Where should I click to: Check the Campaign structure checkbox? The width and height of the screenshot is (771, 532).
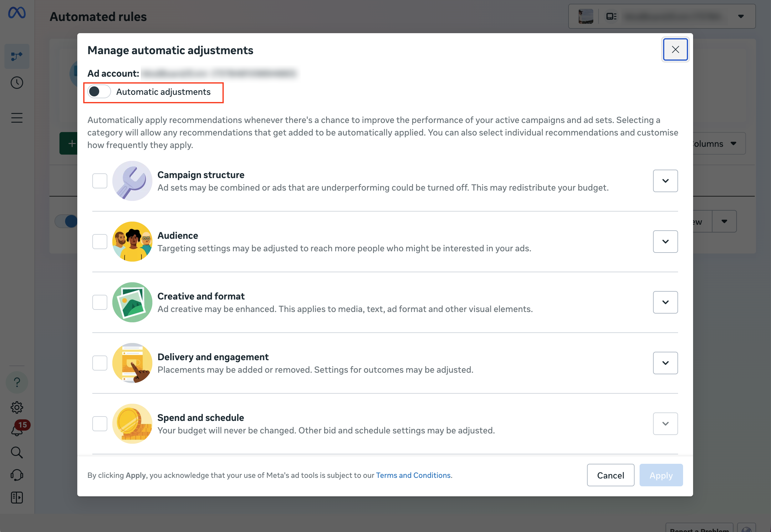(100, 181)
